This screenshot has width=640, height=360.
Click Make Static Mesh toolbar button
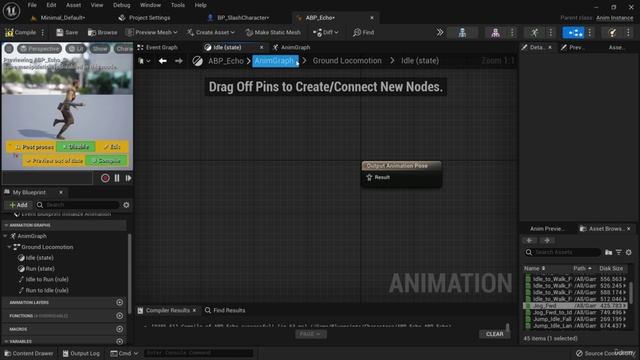pos(273,32)
